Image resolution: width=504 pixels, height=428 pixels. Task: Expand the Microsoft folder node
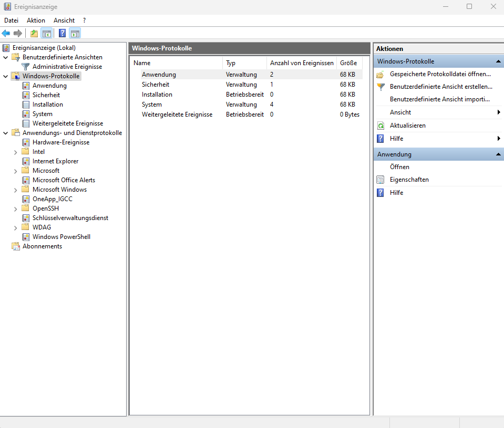click(x=16, y=171)
